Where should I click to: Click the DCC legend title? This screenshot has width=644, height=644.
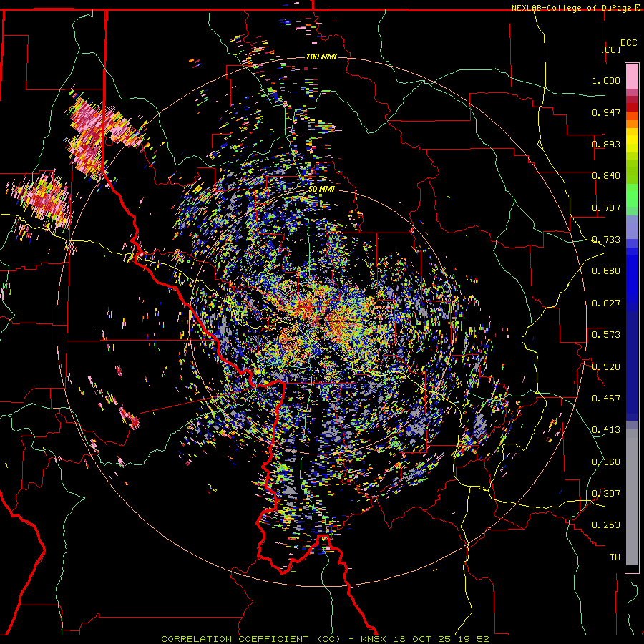pyautogui.click(x=628, y=43)
